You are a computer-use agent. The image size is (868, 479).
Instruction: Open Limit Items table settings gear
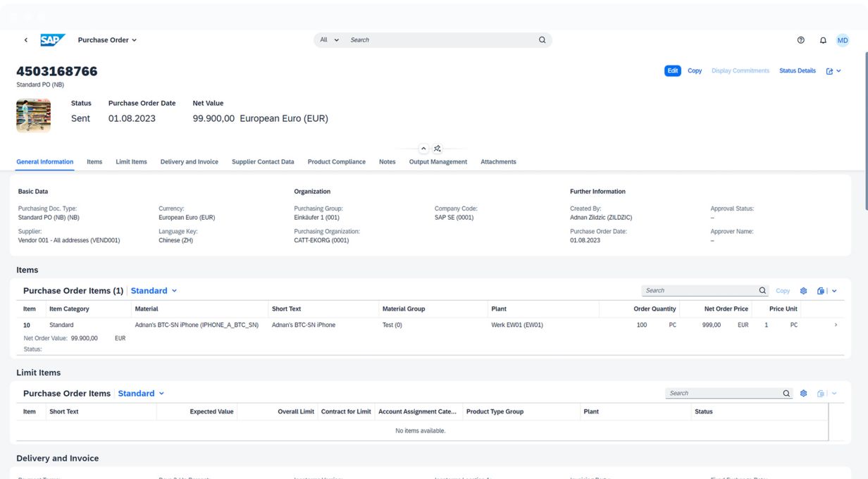803,394
